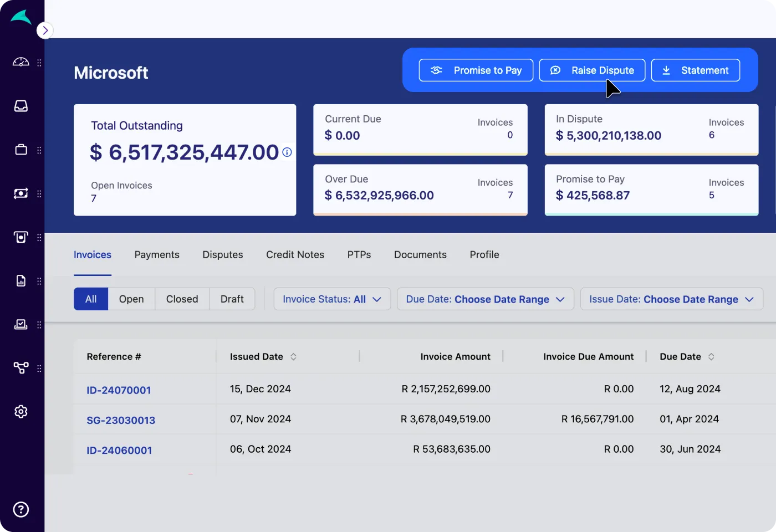The height and width of the screenshot is (532, 776).
Task: Open the Due Date range dropdown
Action: (x=486, y=299)
